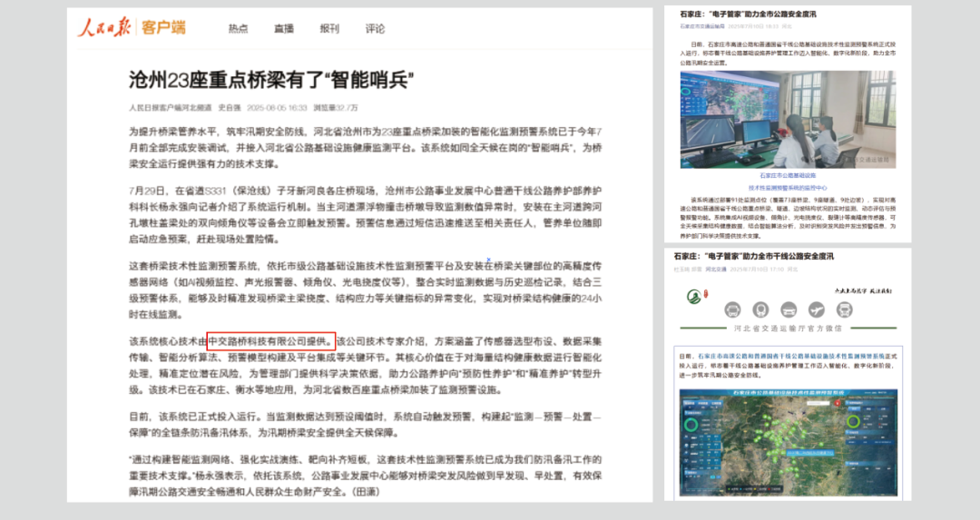This screenshot has width=980, height=520.
Task: Click caption 石家庄市公路基础设施
Action: (x=788, y=176)
